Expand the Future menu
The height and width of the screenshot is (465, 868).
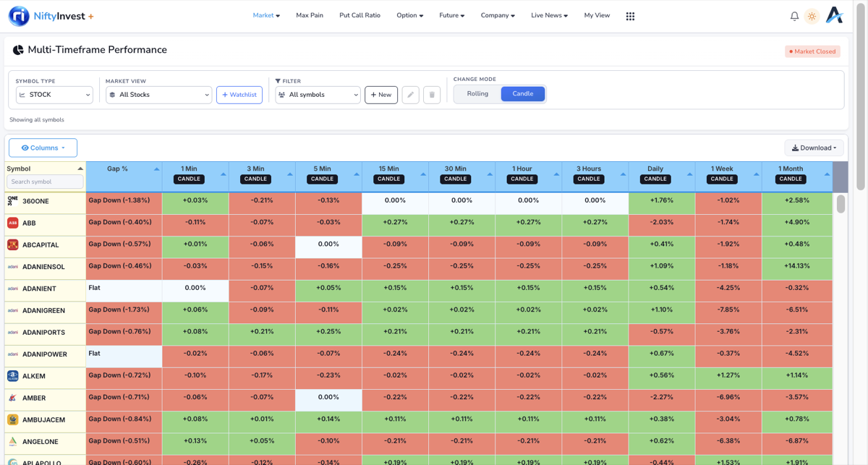click(451, 15)
